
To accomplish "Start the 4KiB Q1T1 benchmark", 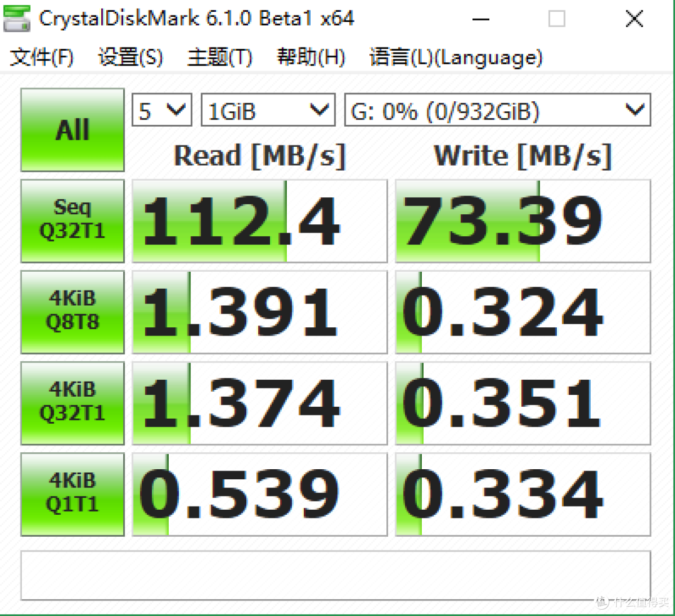I will (x=72, y=494).
